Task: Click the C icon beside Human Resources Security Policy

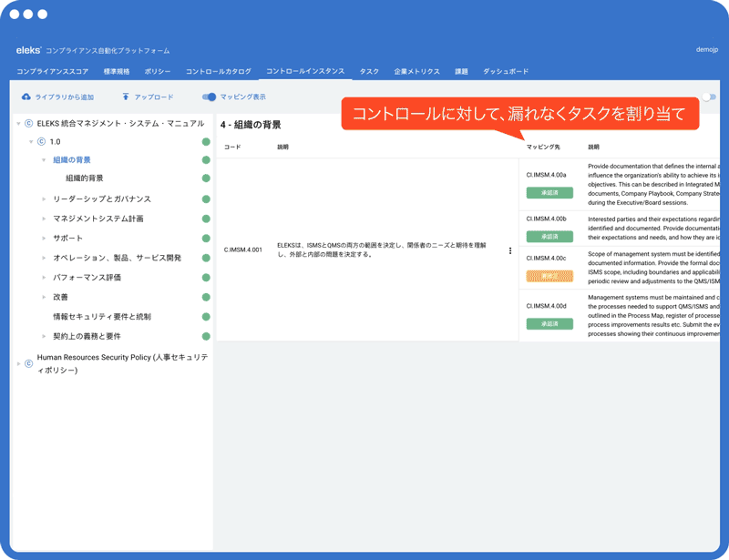Action: tap(28, 363)
